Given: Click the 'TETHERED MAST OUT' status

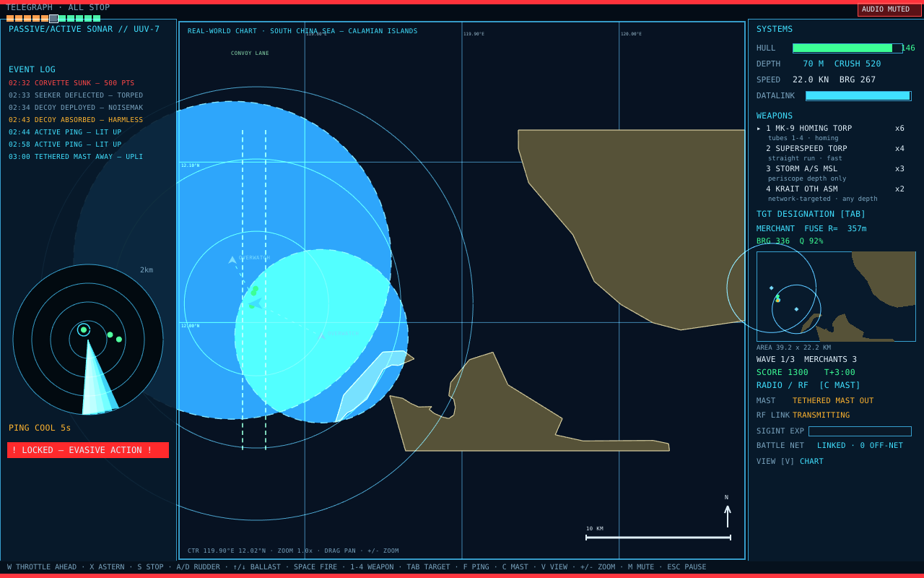Looking at the screenshot, I should coord(833,400).
